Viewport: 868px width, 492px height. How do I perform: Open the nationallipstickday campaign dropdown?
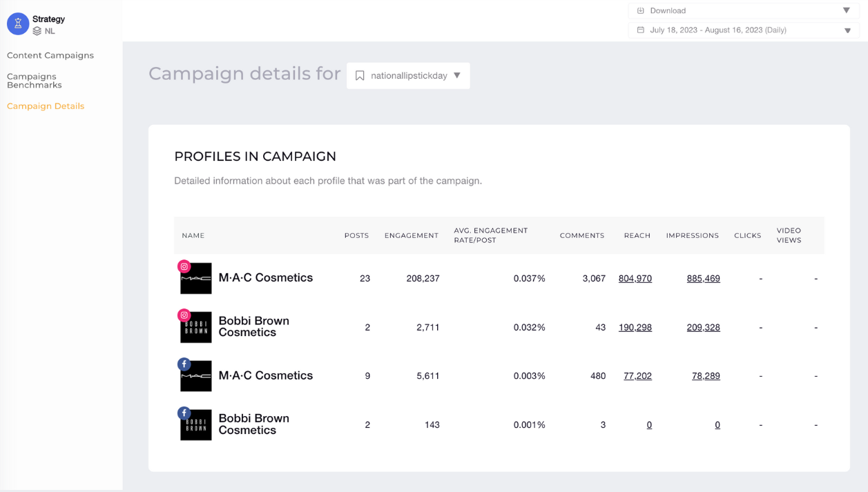(408, 76)
